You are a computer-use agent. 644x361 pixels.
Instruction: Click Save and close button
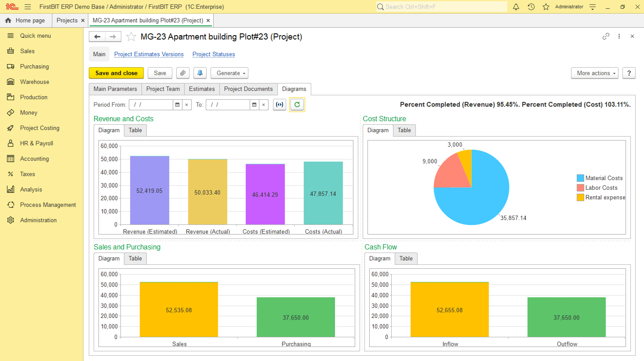coord(116,73)
